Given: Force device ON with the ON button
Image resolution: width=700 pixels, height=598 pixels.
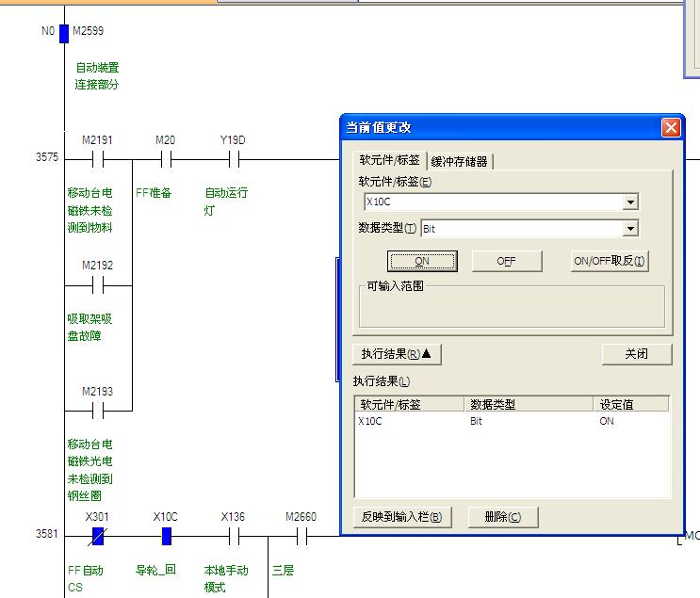Looking at the screenshot, I should pyautogui.click(x=421, y=262).
